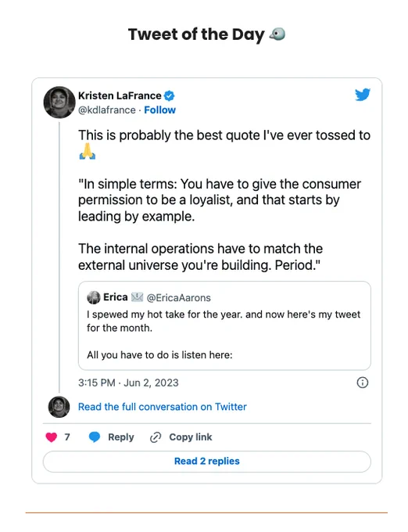This screenshot has width=408, height=532.
Task: Open the 3:15 PM Jun 2, 2023 timestamp
Action: 128,383
